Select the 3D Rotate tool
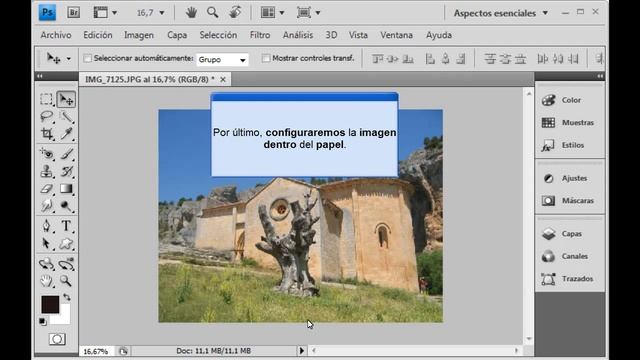The height and width of the screenshot is (360, 640). click(x=47, y=264)
